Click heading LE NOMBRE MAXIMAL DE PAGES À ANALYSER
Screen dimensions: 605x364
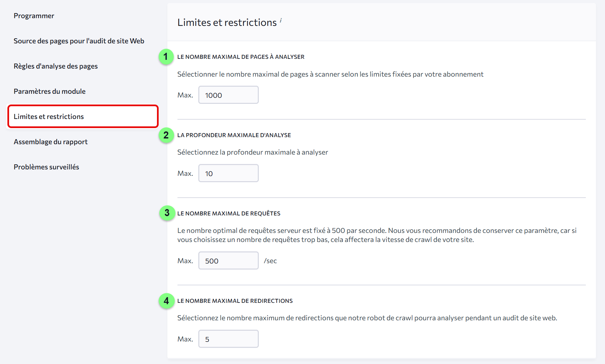pyautogui.click(x=241, y=57)
